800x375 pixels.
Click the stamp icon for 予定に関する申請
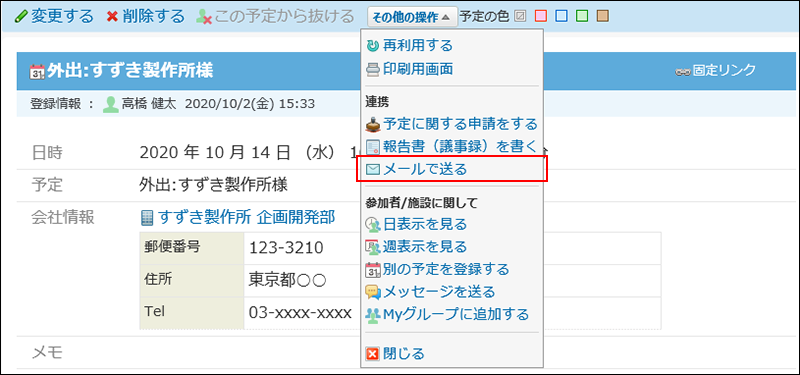coord(373,124)
